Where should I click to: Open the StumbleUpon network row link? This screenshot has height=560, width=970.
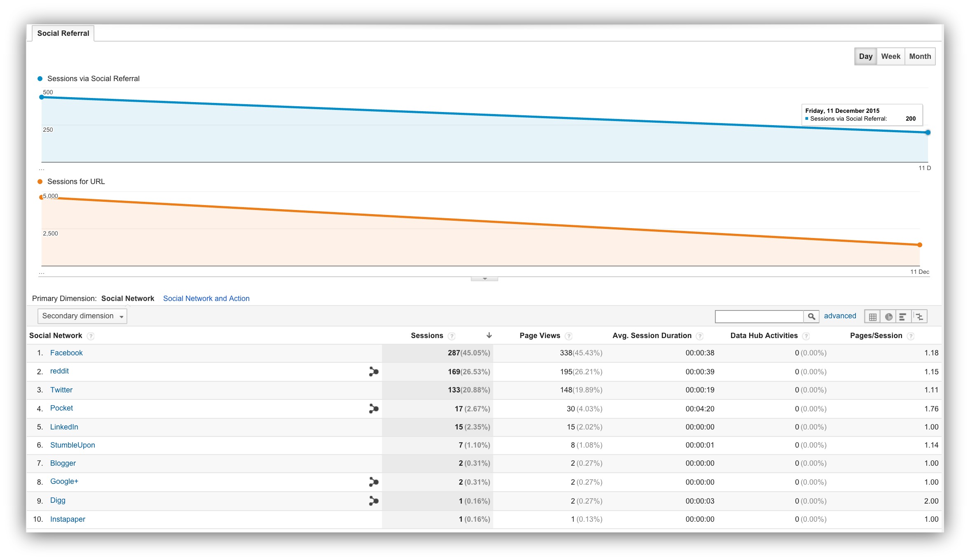(x=73, y=445)
